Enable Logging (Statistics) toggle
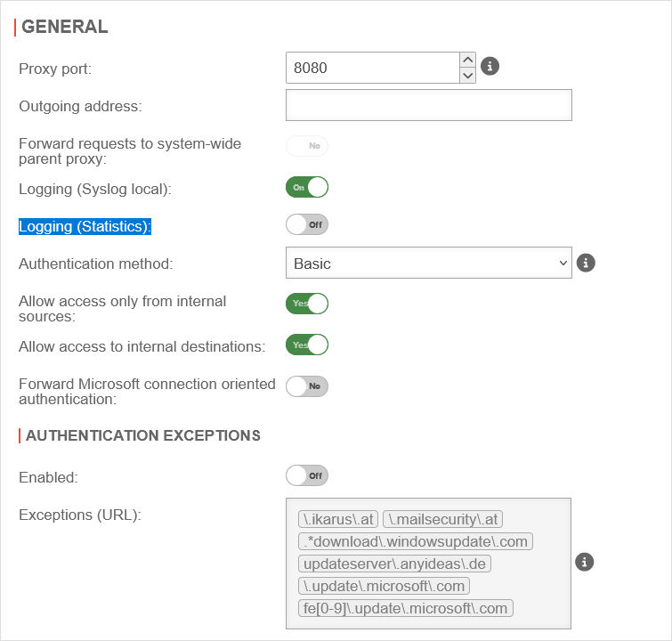This screenshot has height=641, width=672. click(307, 224)
